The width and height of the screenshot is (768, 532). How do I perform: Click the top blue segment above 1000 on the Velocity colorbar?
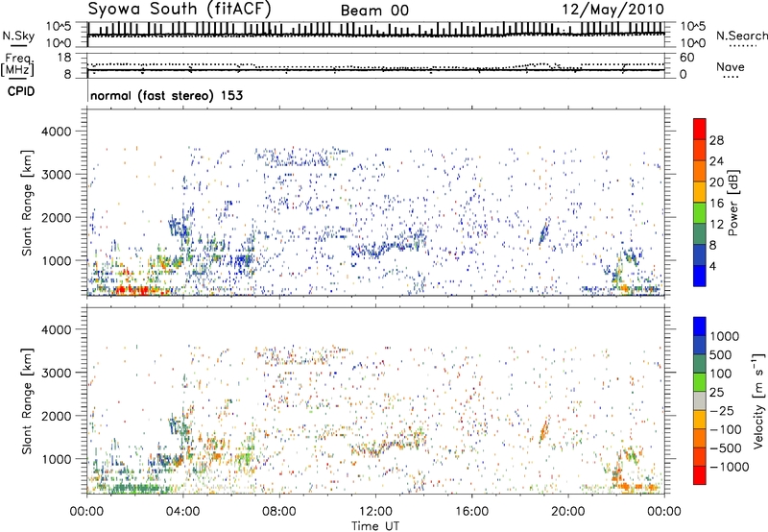tap(700, 326)
